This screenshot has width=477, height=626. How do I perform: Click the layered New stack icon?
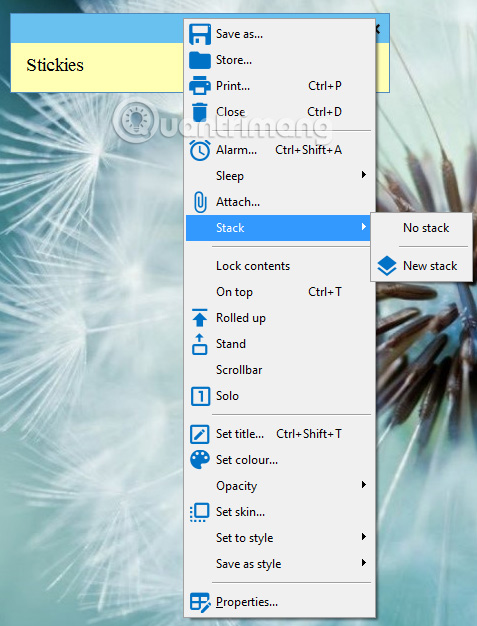pos(387,266)
